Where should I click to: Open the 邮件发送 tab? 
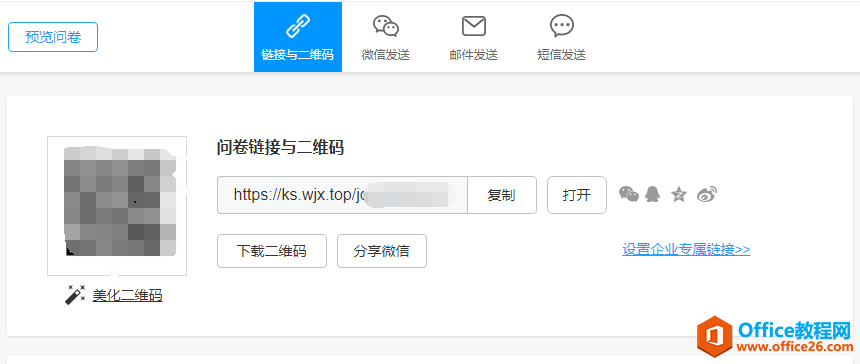pyautogui.click(x=473, y=37)
